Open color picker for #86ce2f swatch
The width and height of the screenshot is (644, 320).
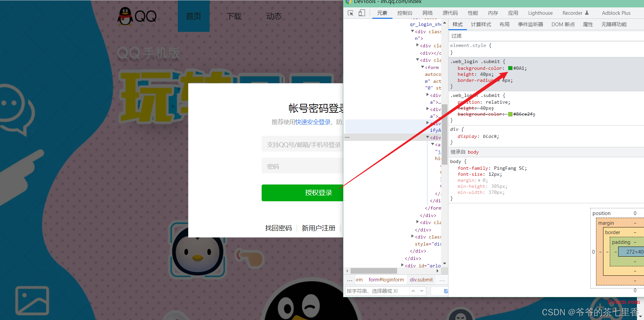510,114
